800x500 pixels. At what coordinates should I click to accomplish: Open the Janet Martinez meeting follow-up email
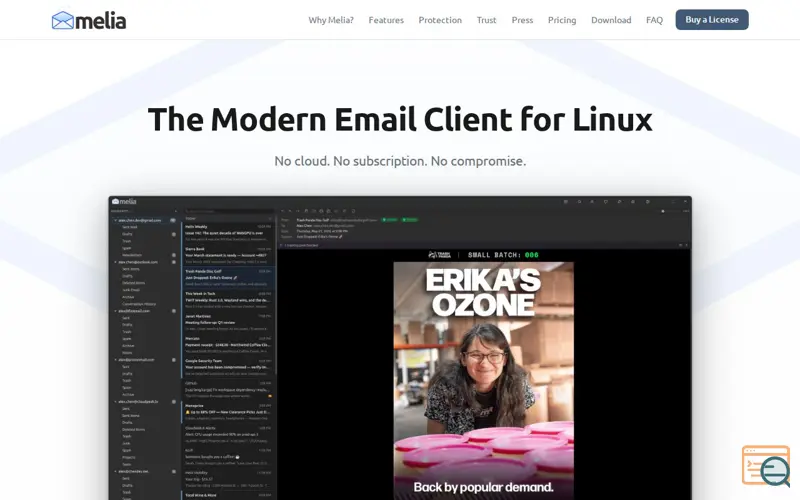(228, 322)
